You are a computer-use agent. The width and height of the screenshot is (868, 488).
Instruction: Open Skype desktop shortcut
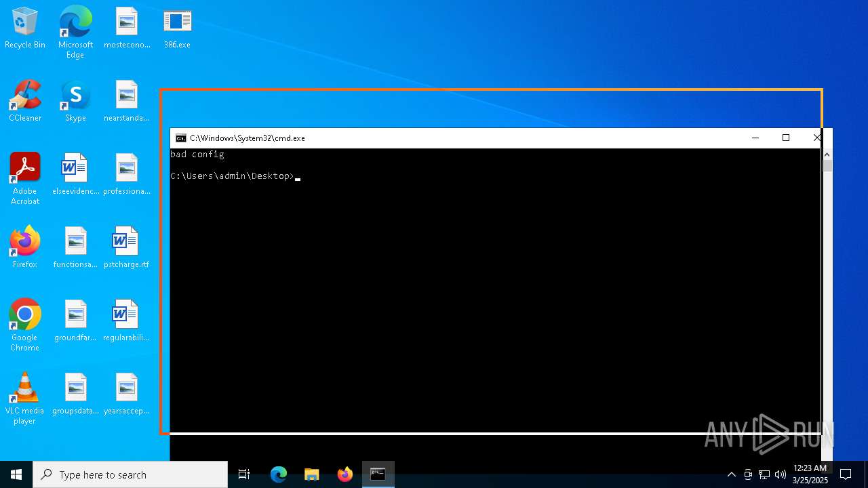click(75, 102)
